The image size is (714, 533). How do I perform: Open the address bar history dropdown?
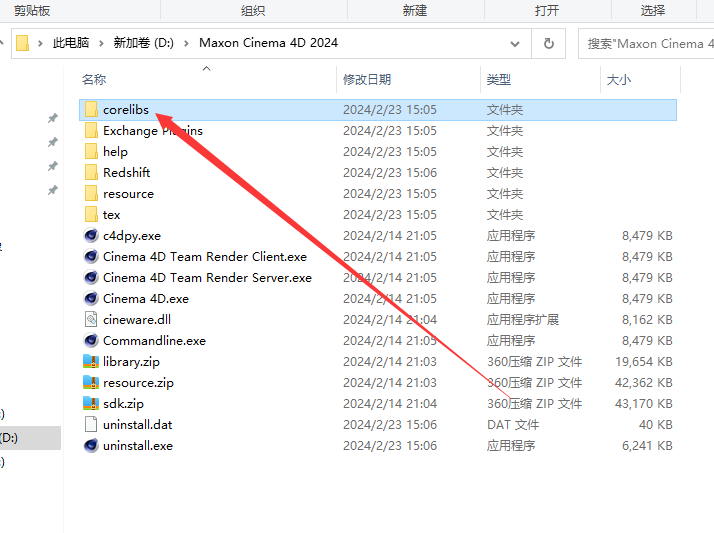click(515, 44)
